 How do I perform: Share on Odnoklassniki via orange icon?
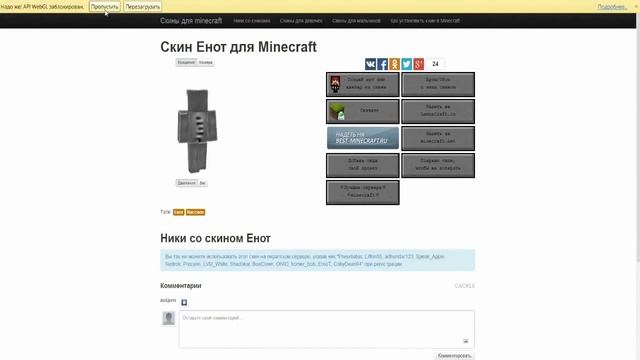coord(394,64)
